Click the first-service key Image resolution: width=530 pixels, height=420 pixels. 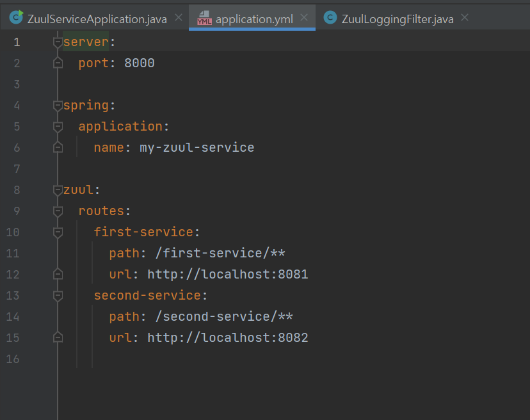pos(143,232)
